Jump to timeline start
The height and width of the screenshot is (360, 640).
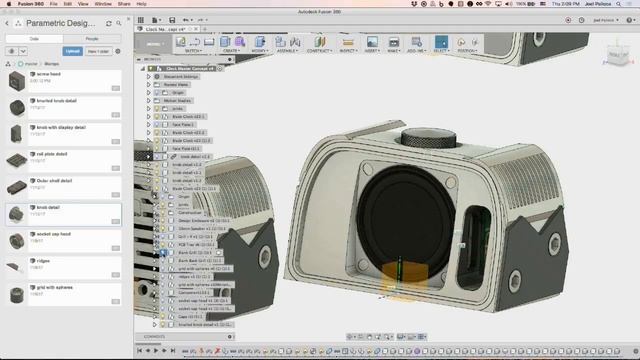[x=140, y=351]
